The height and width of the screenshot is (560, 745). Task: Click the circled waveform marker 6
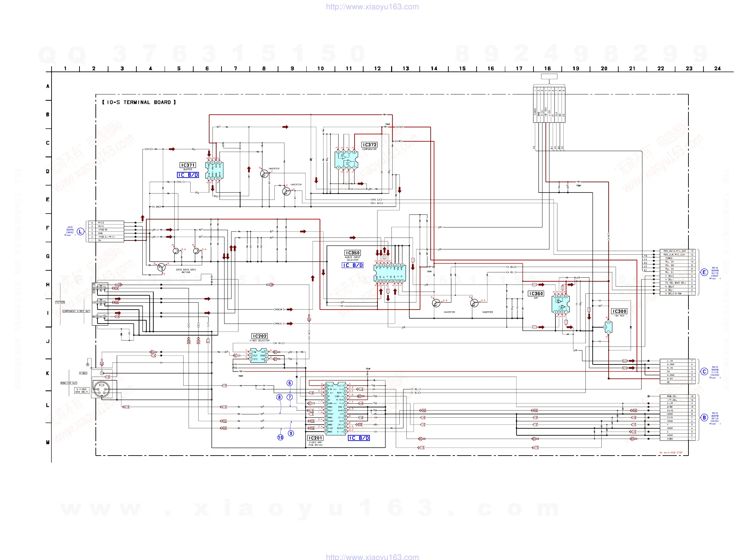[289, 383]
